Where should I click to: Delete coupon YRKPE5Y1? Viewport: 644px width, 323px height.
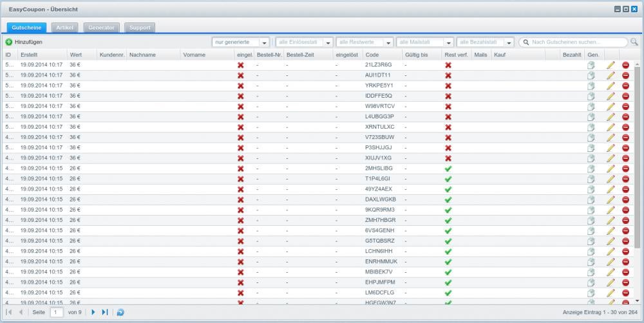point(625,86)
